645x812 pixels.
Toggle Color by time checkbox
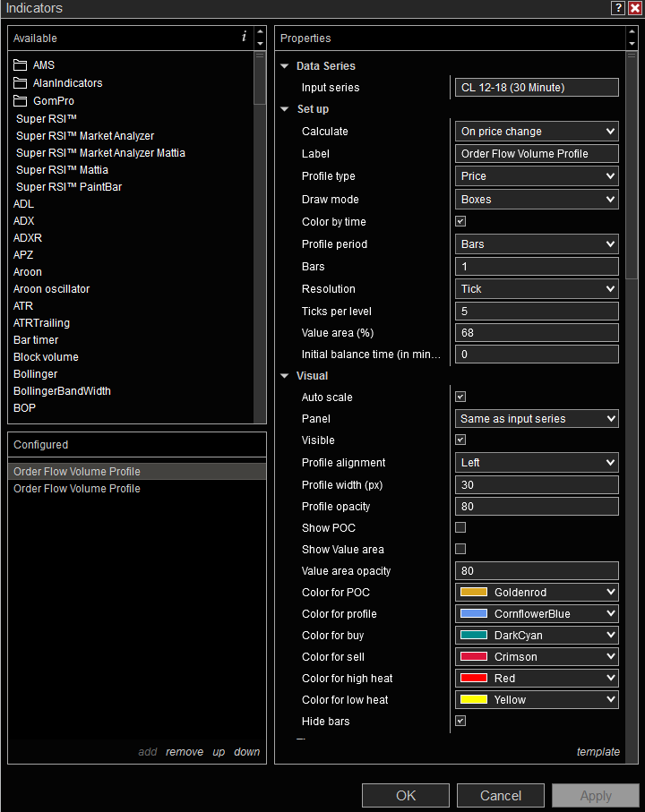[x=460, y=222]
